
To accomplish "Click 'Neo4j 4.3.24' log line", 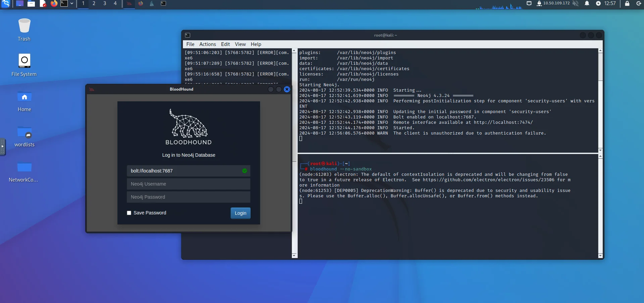I will (x=433, y=96).
